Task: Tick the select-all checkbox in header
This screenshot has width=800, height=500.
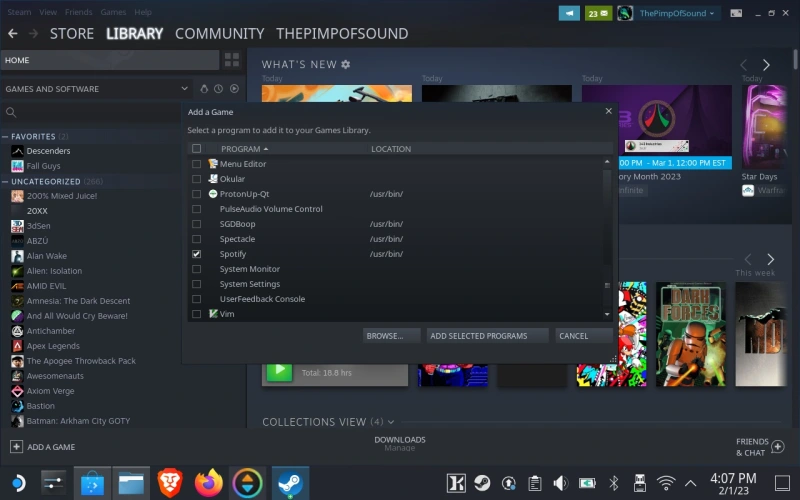Action: (x=197, y=149)
